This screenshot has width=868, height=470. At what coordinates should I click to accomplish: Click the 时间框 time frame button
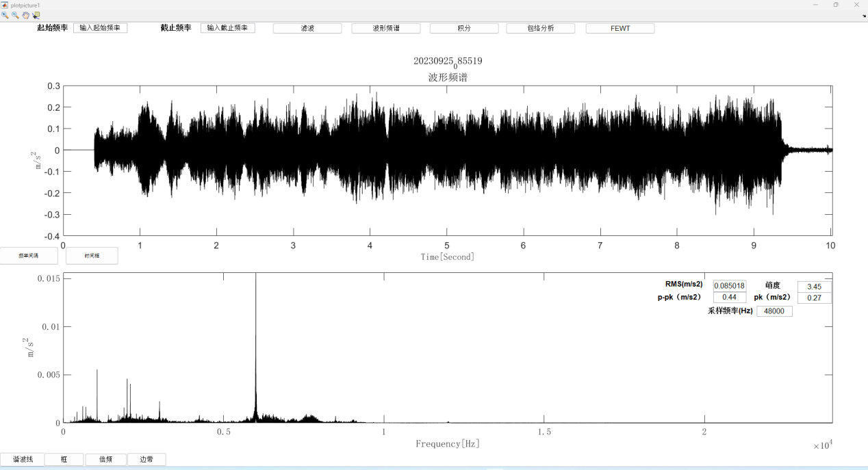point(92,256)
